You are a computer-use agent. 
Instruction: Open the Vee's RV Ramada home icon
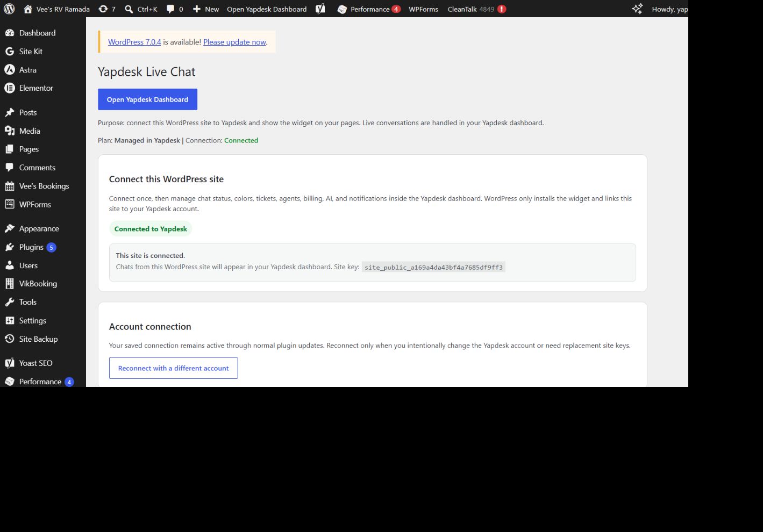(28, 9)
